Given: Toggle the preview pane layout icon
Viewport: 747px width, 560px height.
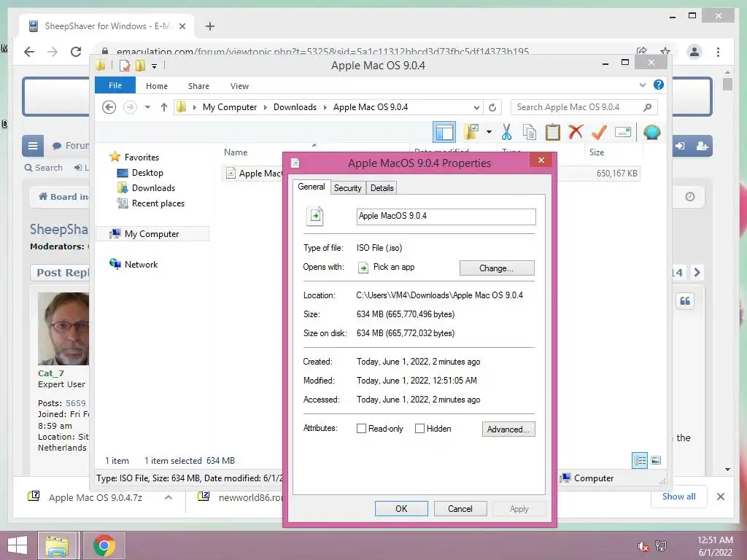Looking at the screenshot, I should (444, 132).
